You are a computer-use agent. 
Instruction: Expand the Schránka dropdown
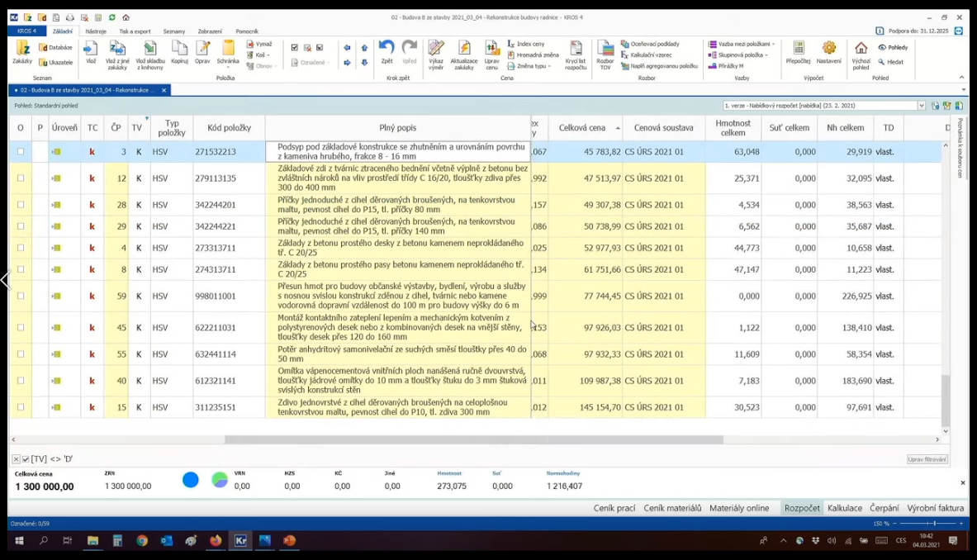click(x=228, y=67)
